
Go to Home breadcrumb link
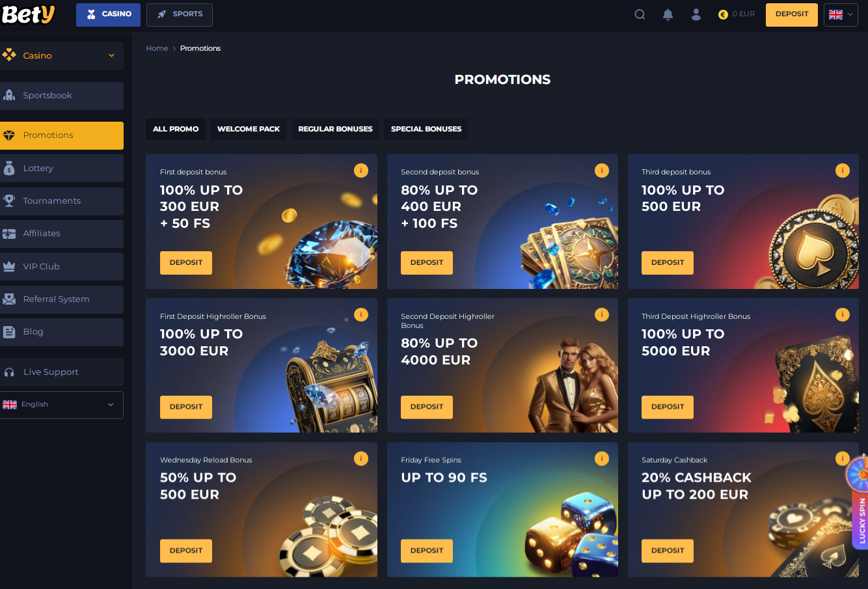(157, 48)
